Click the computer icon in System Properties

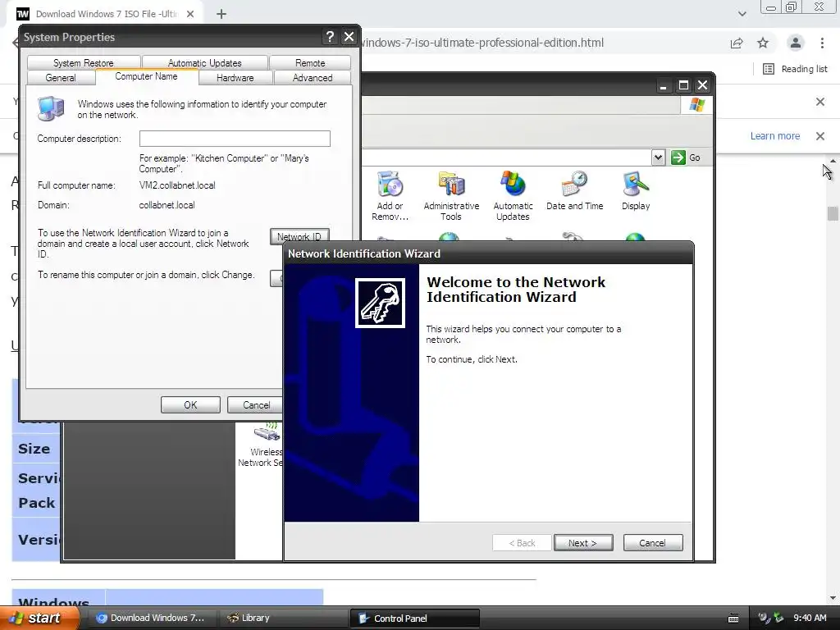51,108
